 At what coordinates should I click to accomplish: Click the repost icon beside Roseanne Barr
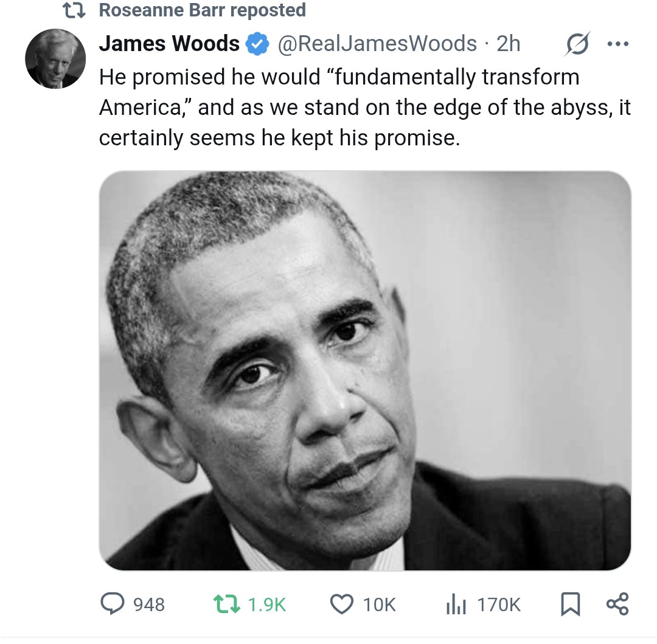coord(74,10)
